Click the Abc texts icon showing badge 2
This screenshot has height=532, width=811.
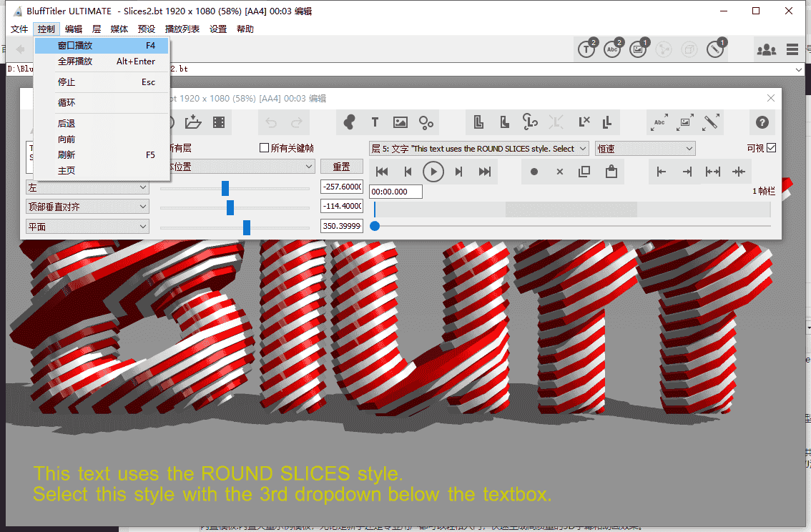[x=611, y=51]
